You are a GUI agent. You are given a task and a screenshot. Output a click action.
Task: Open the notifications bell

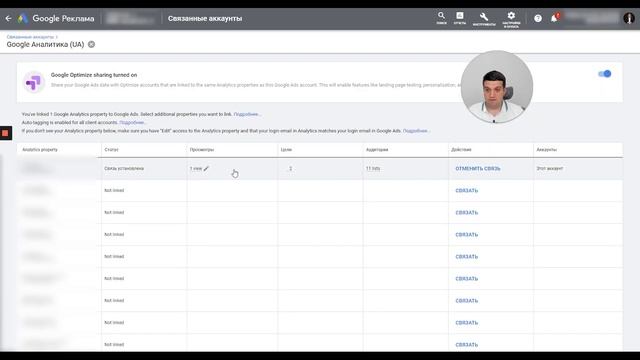click(x=554, y=18)
